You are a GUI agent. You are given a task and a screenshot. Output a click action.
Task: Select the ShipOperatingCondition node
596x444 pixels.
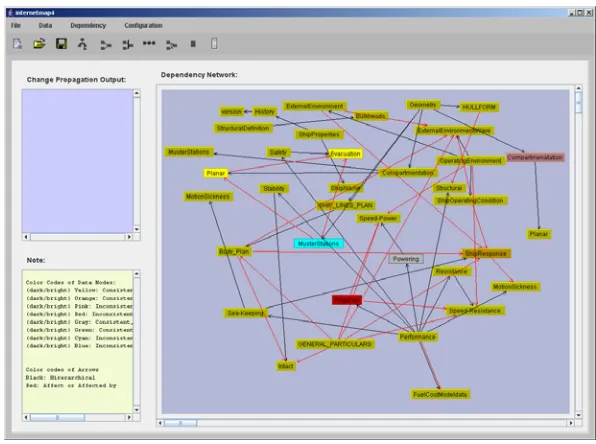(471, 201)
